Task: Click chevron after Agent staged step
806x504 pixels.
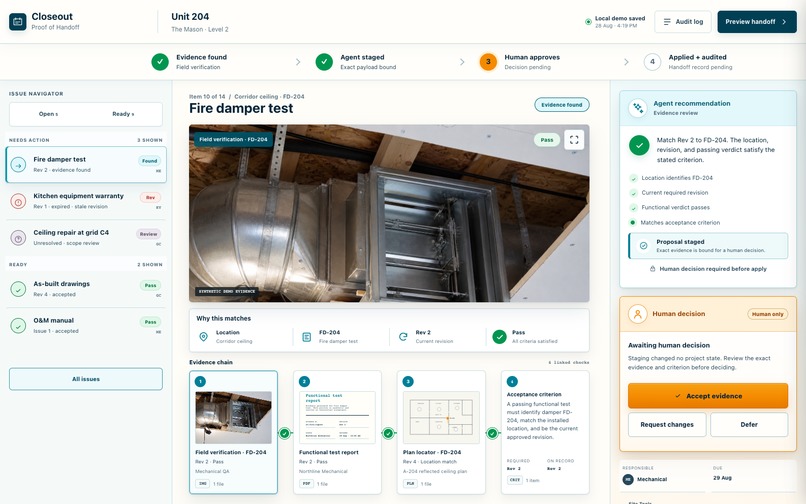Action: tap(462, 62)
